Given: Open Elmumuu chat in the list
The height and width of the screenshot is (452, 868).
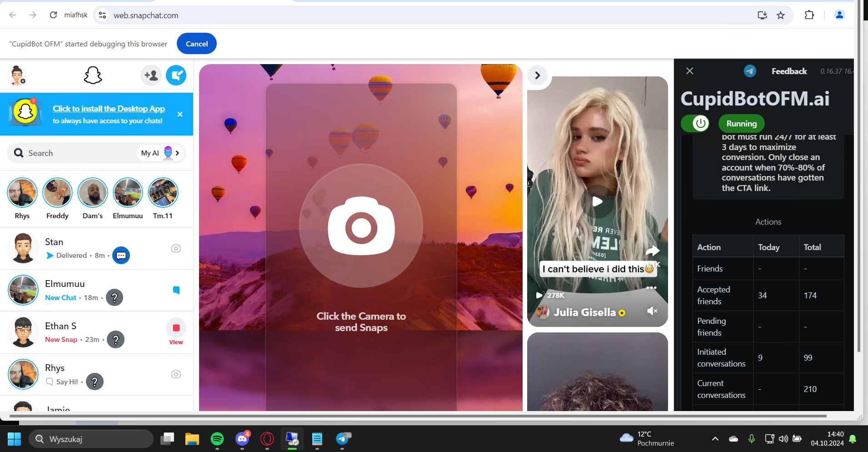Looking at the screenshot, I should coord(96,290).
